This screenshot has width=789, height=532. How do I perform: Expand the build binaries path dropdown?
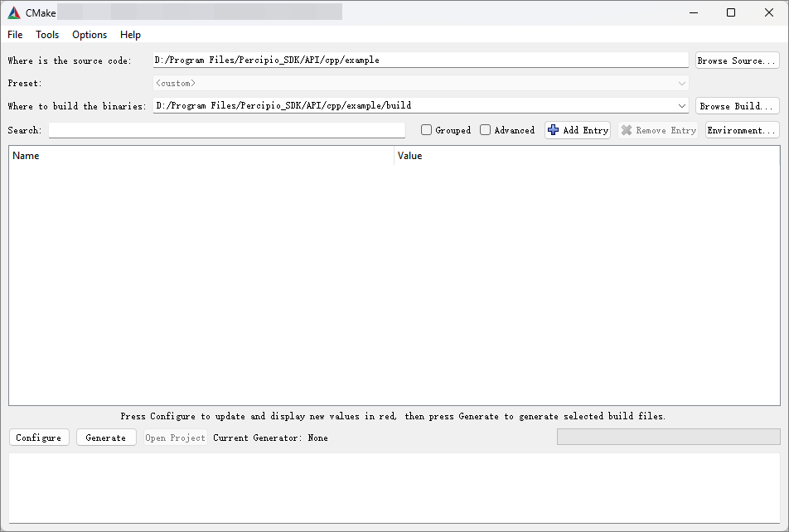tap(682, 106)
